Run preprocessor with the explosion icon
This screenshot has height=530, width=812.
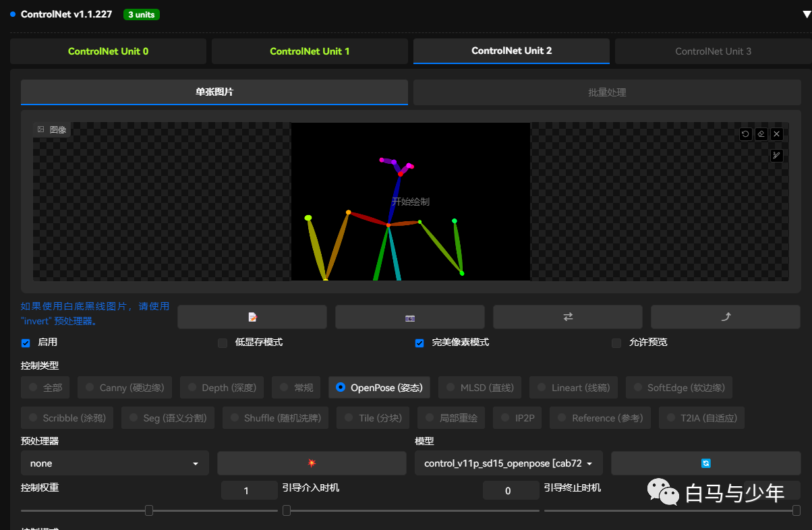[x=312, y=463]
